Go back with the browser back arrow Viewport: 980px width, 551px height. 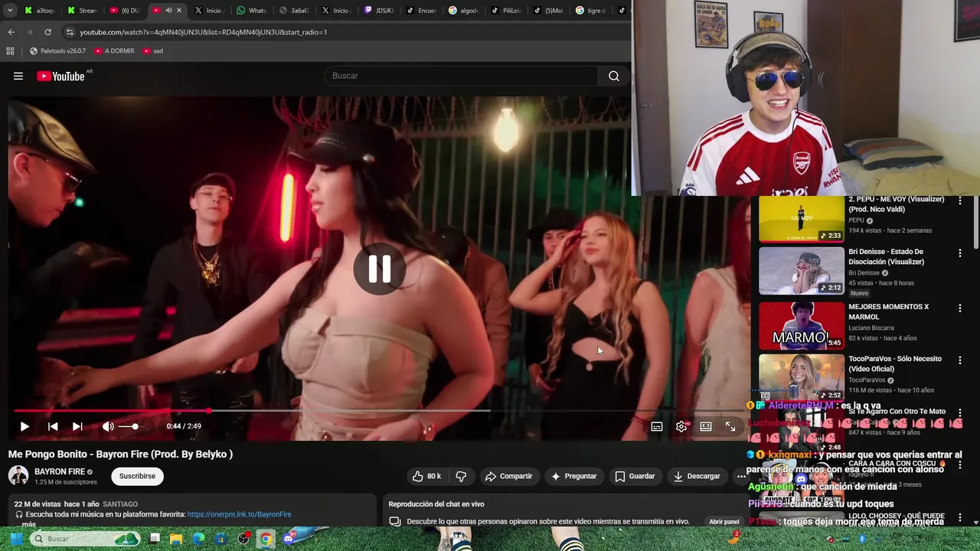[x=11, y=32]
